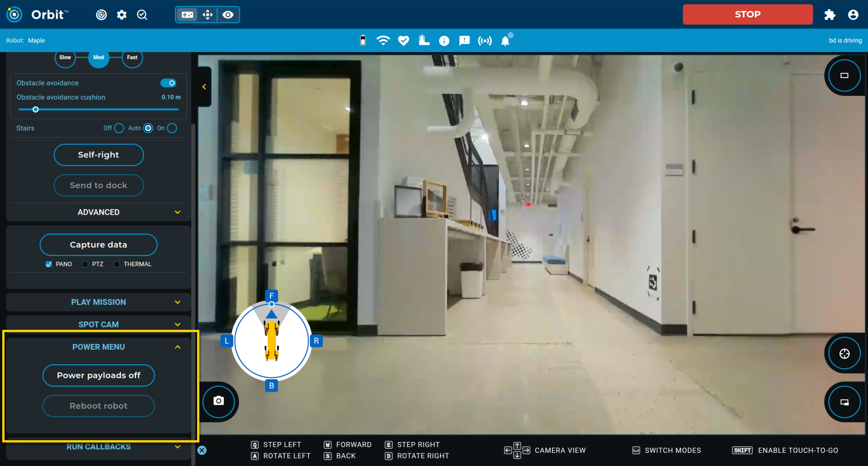868x466 pixels.
Task: Open the user account icon
Action: (853, 15)
